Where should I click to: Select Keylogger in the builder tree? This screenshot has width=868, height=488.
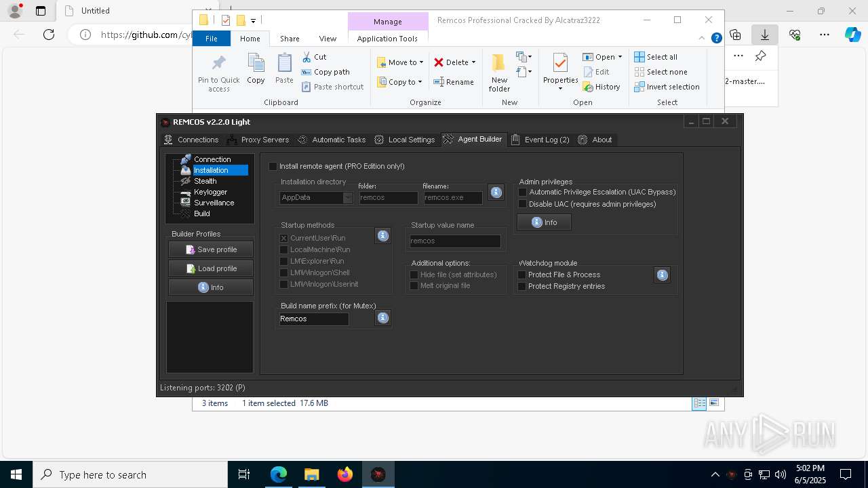(x=211, y=192)
